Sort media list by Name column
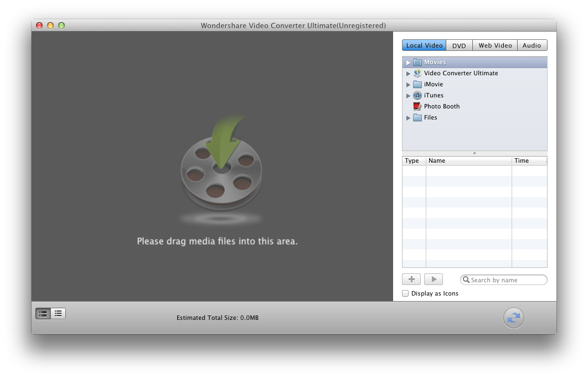Screen dimensions: 588x378 468,160
